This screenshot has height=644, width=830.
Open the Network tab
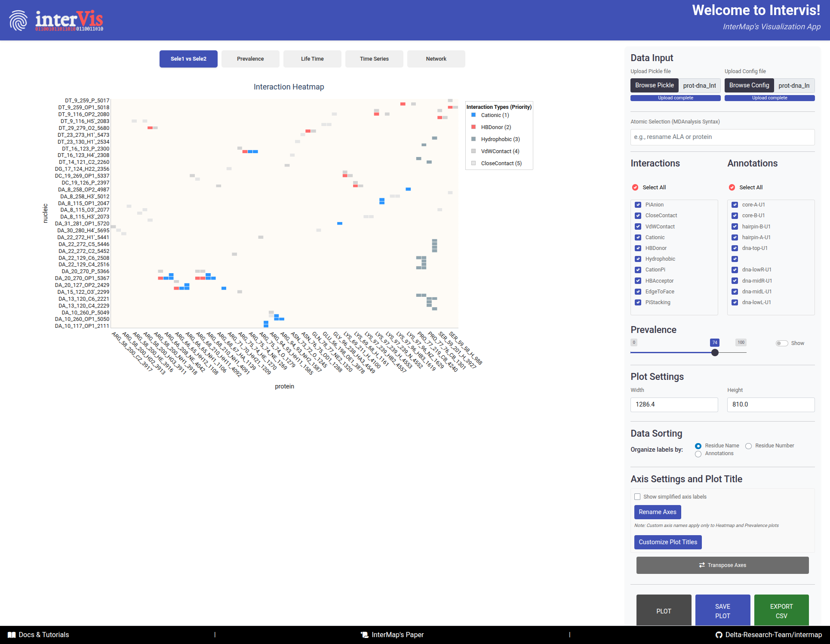(436, 59)
